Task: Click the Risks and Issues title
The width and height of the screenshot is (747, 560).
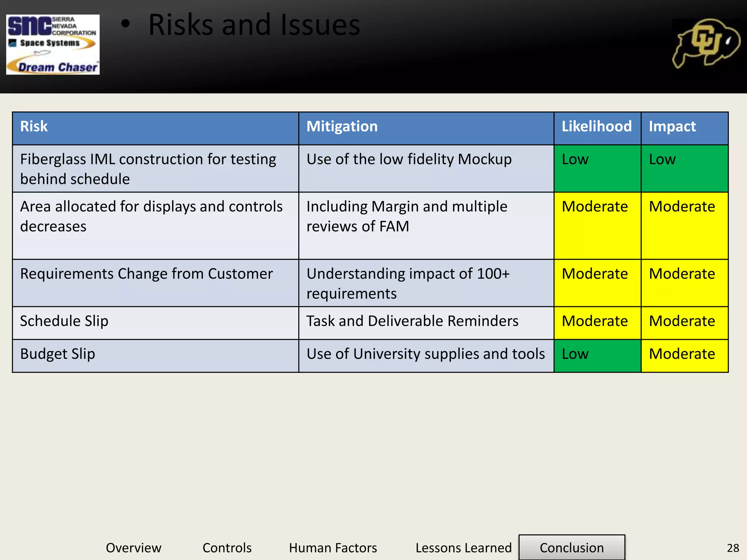Action: click(x=254, y=25)
